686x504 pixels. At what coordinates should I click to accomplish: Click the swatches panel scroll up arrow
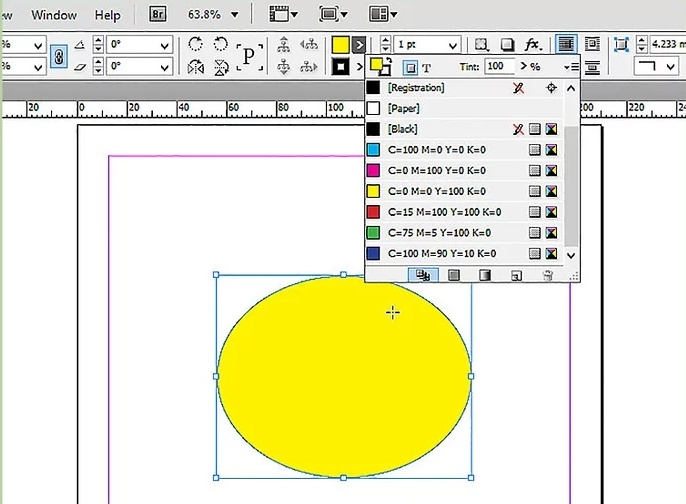click(570, 88)
